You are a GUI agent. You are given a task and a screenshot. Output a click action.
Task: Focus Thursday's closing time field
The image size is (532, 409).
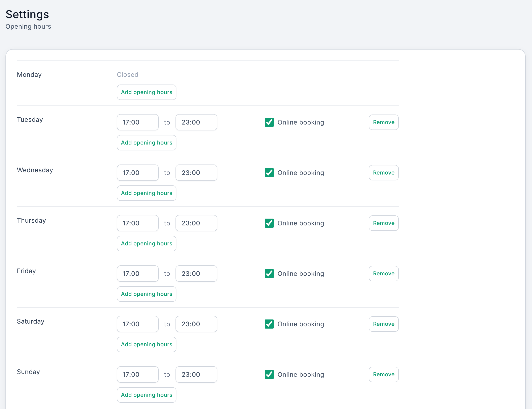point(196,223)
